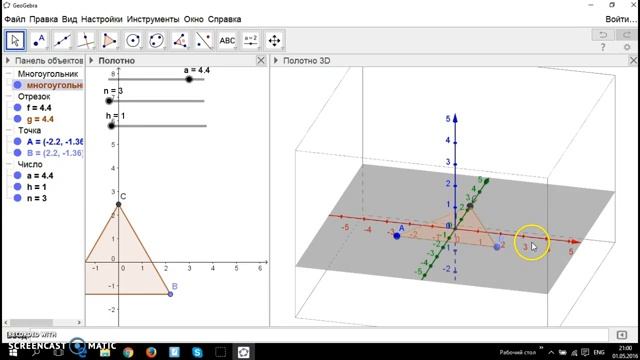Toggle visibility of segment f = 4.4
640x360 pixels.
(x=17, y=108)
